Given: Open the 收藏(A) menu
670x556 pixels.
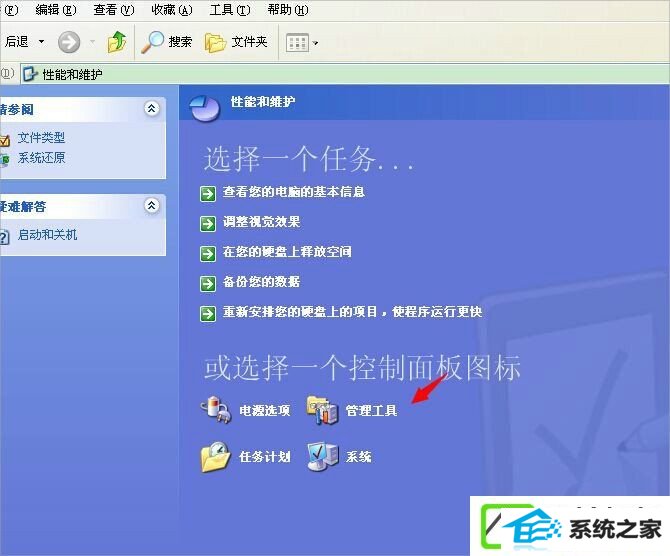Looking at the screenshot, I should click(172, 9).
